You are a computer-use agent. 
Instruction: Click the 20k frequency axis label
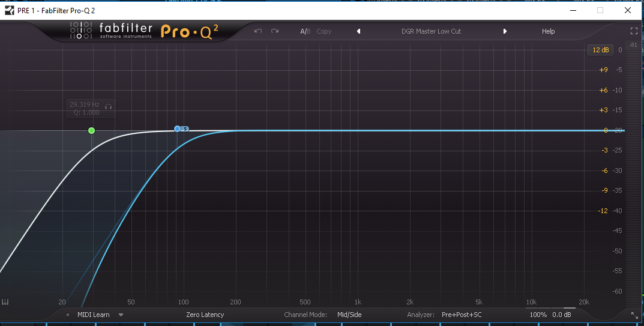pos(584,302)
